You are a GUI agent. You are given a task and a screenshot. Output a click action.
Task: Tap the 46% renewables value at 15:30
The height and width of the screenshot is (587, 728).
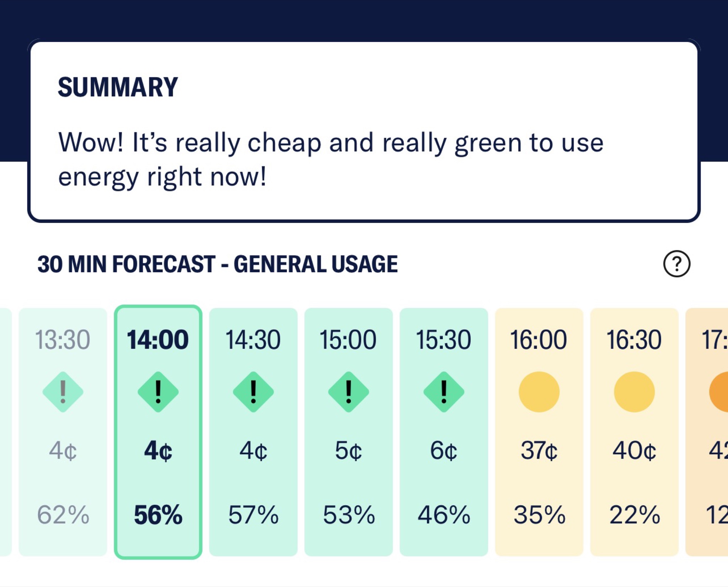(444, 515)
